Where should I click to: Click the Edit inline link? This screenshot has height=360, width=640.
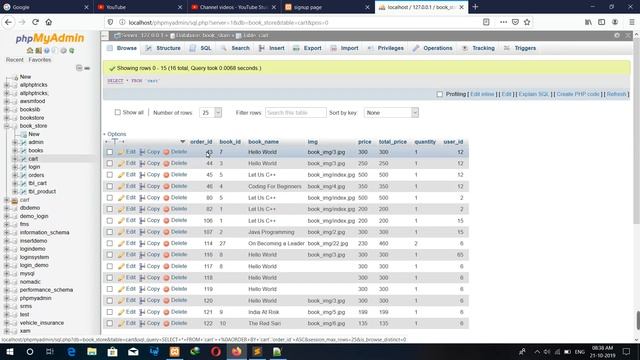click(x=482, y=94)
